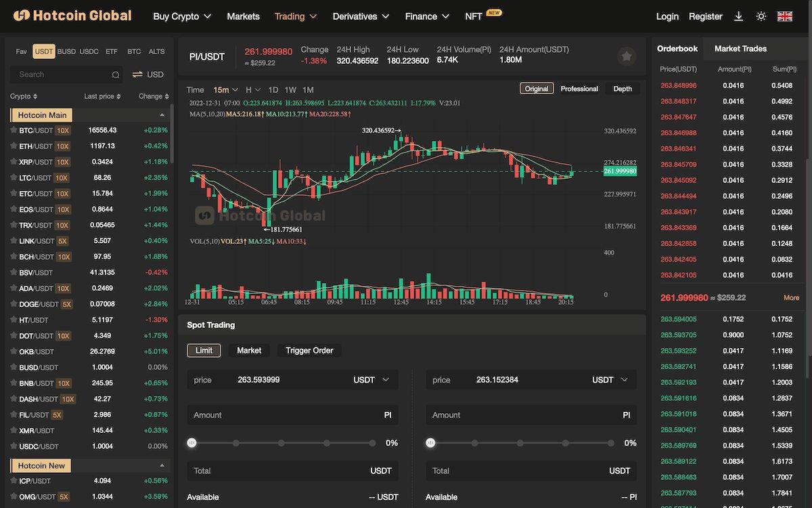Collapse Hotcoin New section

tap(162, 465)
